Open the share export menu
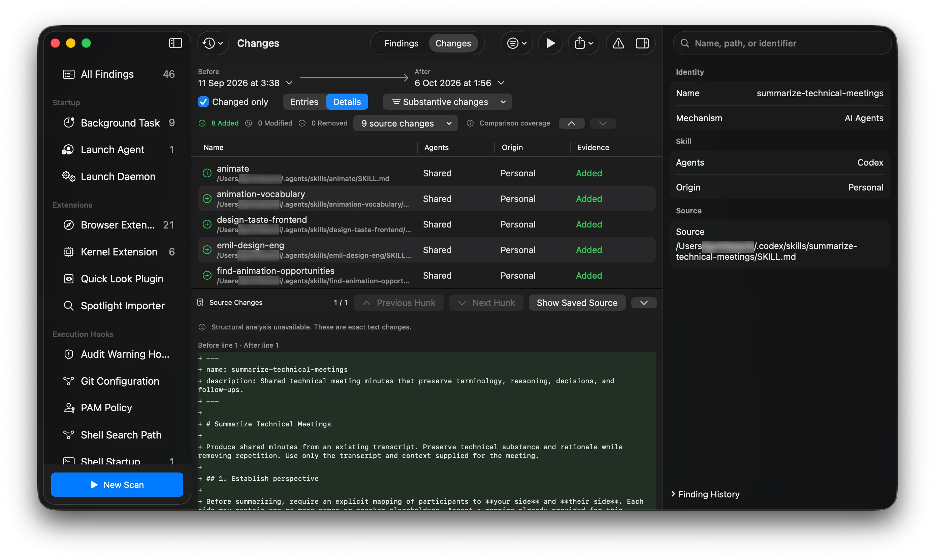This screenshot has width=935, height=560. [x=583, y=43]
